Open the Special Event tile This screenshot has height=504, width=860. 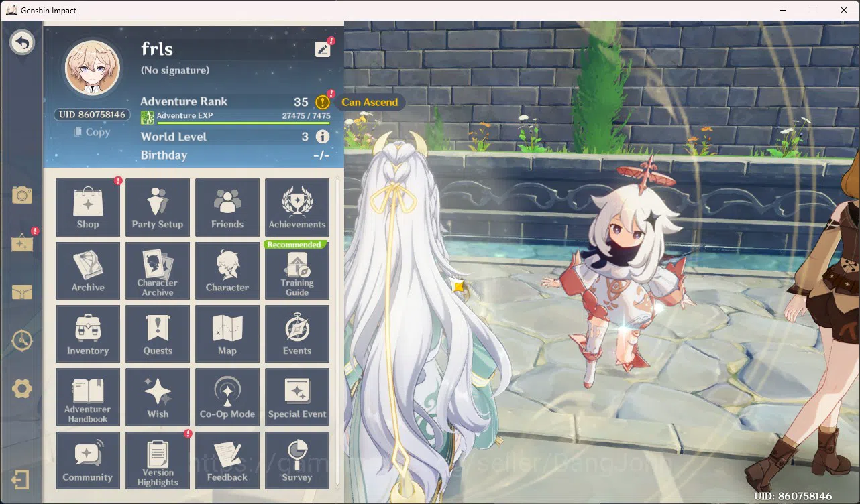pos(297,397)
